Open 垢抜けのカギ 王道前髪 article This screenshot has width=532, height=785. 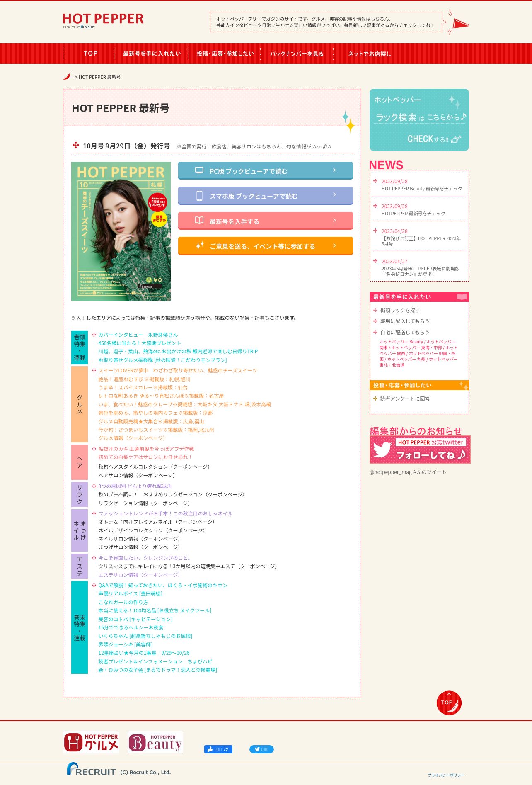(146, 449)
